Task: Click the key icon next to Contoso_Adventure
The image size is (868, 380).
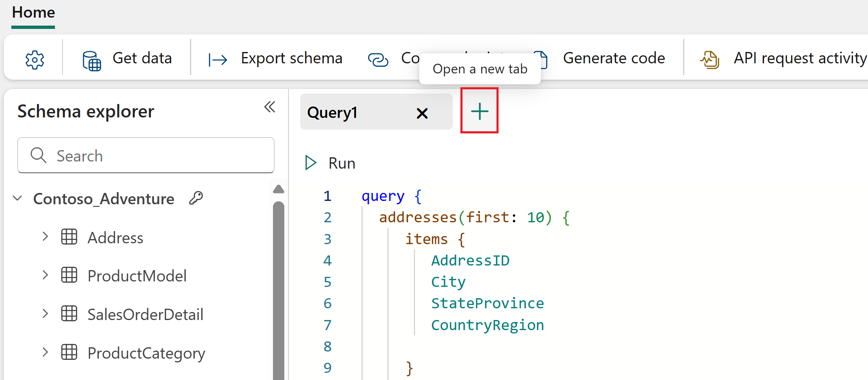Action: (x=196, y=198)
